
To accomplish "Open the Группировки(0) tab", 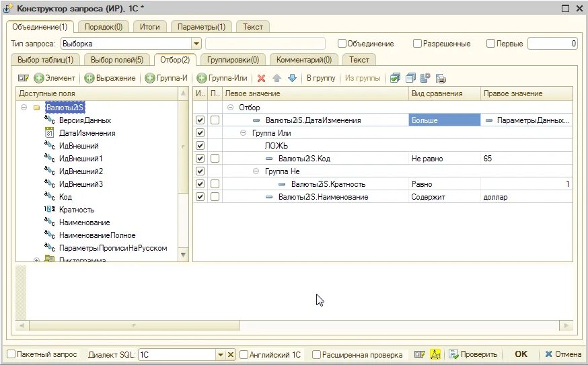I will coord(233,60).
